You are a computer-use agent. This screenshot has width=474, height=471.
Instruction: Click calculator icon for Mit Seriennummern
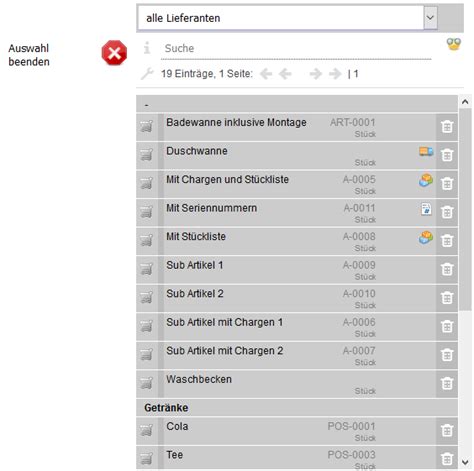447,212
